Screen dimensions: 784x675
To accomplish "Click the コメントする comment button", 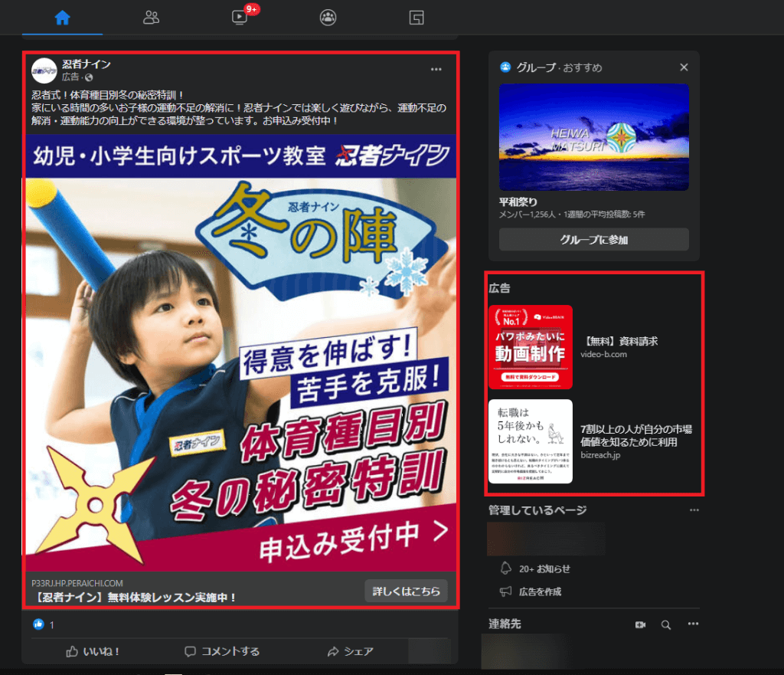I will pyautogui.click(x=222, y=651).
